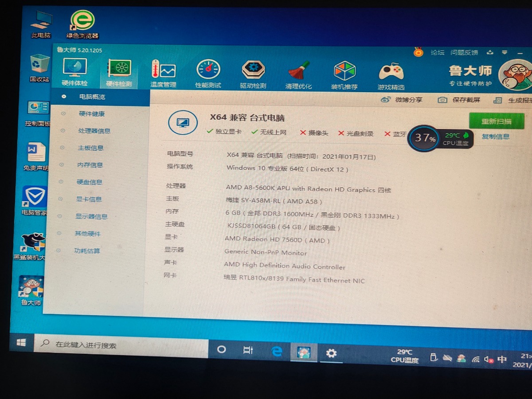Click the taskbar search box
Image resolution: width=532 pixels, height=399 pixels.
pyautogui.click(x=121, y=346)
